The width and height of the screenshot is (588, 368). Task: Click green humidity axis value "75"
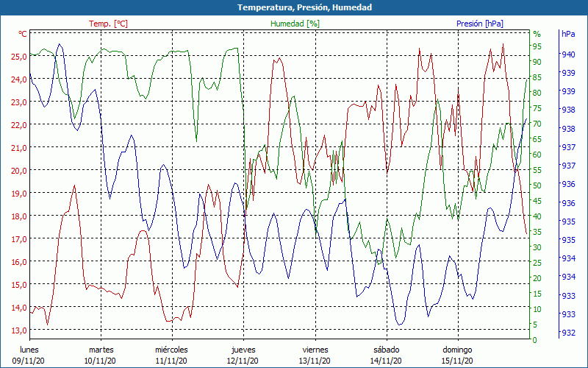(x=537, y=108)
